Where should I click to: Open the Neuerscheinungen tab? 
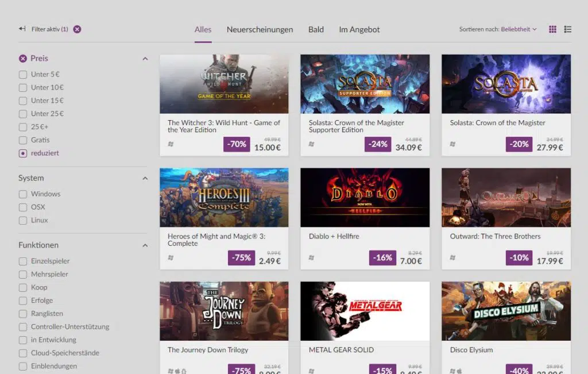point(260,30)
